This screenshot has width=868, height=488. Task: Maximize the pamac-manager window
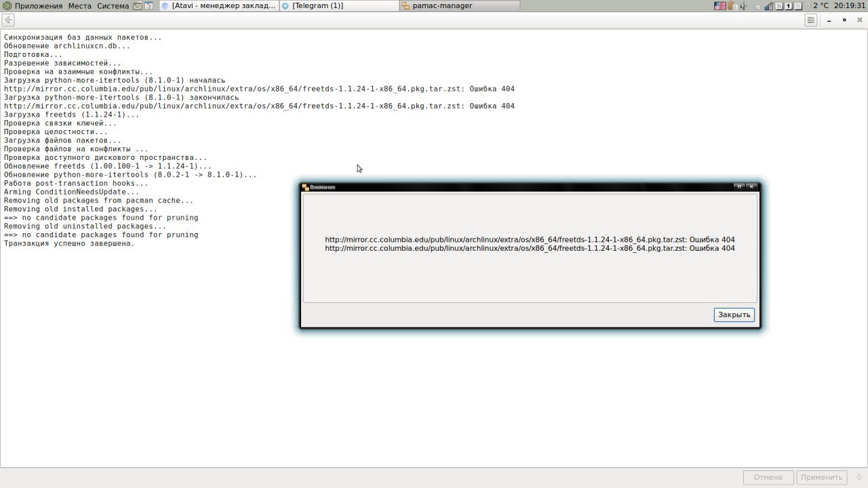click(844, 20)
